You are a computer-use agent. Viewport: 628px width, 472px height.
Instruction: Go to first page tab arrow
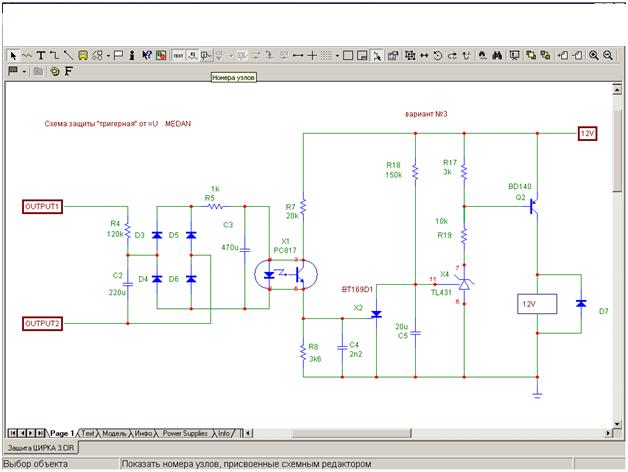(12, 433)
